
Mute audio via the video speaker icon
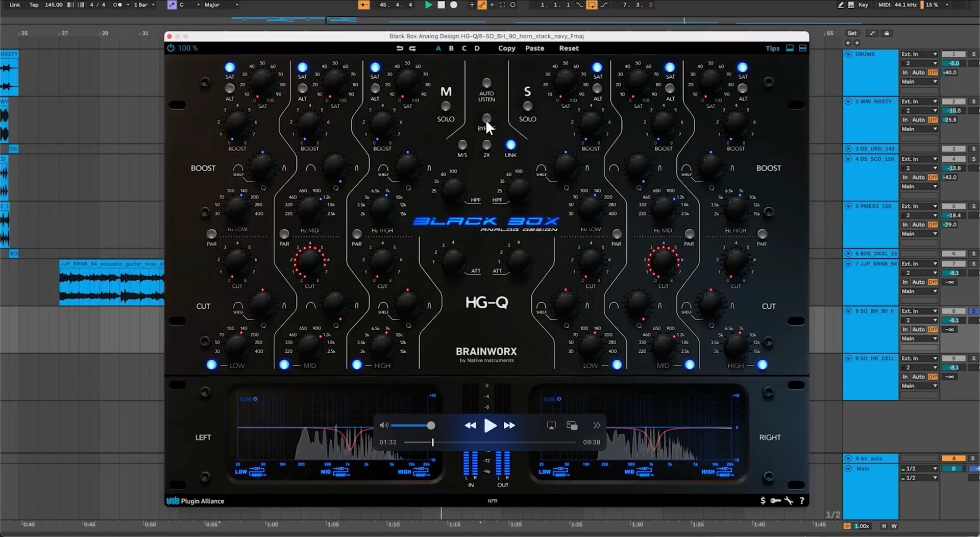coord(384,425)
